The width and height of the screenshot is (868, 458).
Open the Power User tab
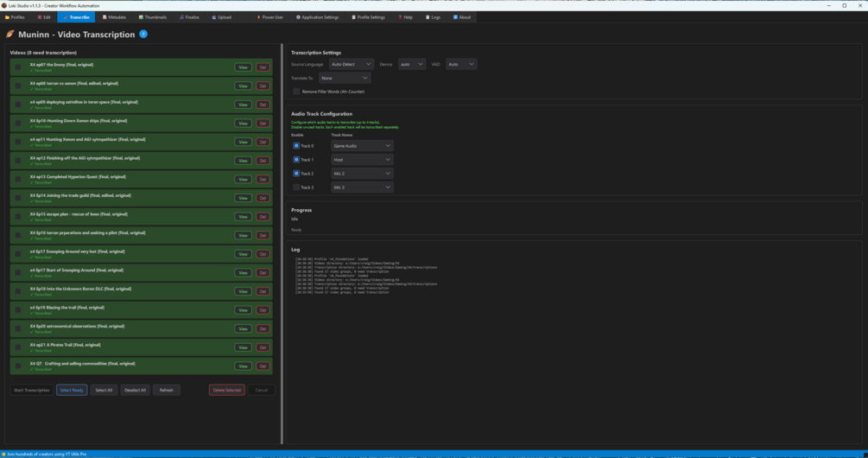(x=270, y=17)
